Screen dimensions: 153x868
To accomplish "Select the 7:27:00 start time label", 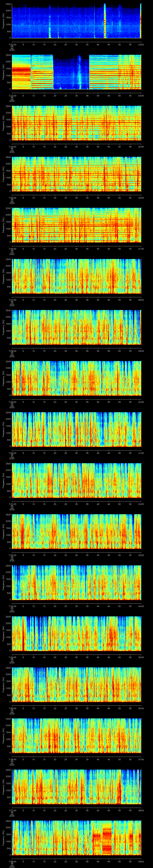I will point(12,300).
